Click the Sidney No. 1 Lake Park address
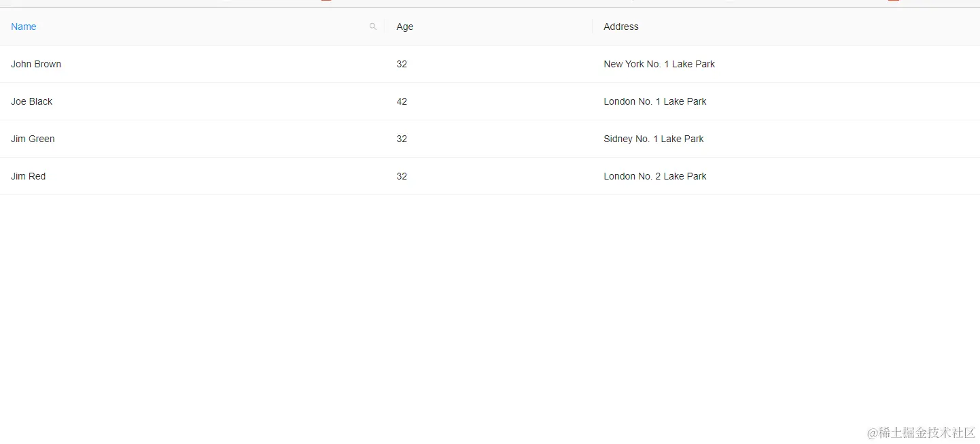Viewport: 980px width, 444px height. 654,139
